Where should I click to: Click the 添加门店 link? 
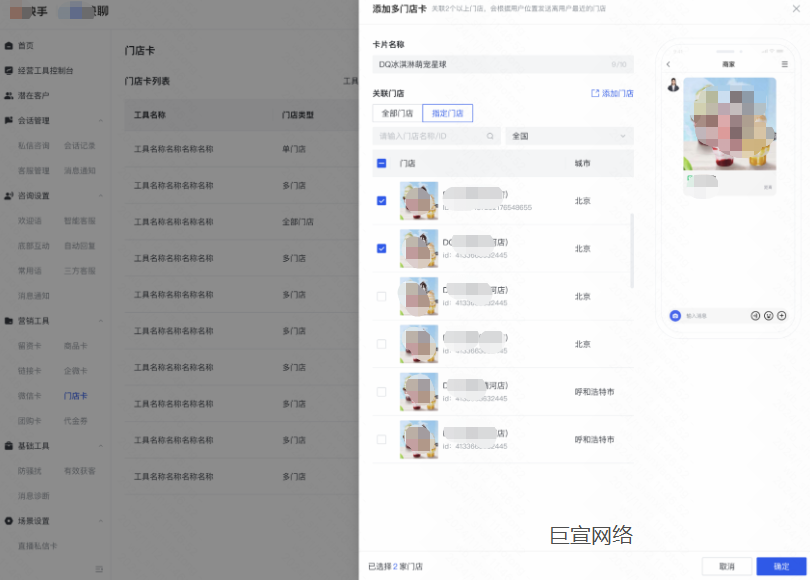tap(617, 93)
